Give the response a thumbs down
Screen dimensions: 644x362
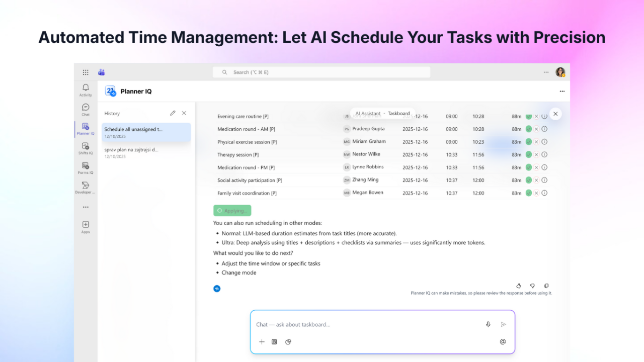click(532, 286)
